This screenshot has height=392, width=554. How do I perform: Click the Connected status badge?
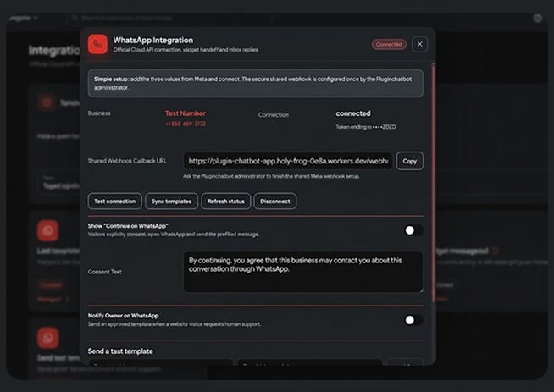point(389,44)
